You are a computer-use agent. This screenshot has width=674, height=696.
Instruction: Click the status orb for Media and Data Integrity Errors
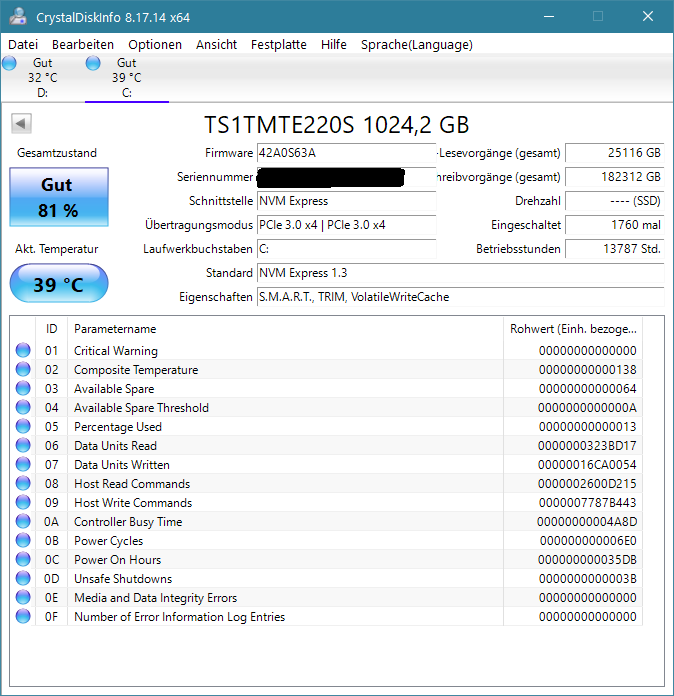pyautogui.click(x=23, y=597)
